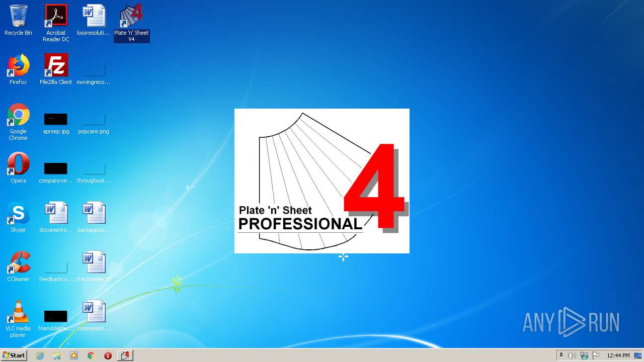Launch the CCleaner desktop shortcut
Image resolution: width=644 pixels, height=362 pixels.
pyautogui.click(x=18, y=267)
